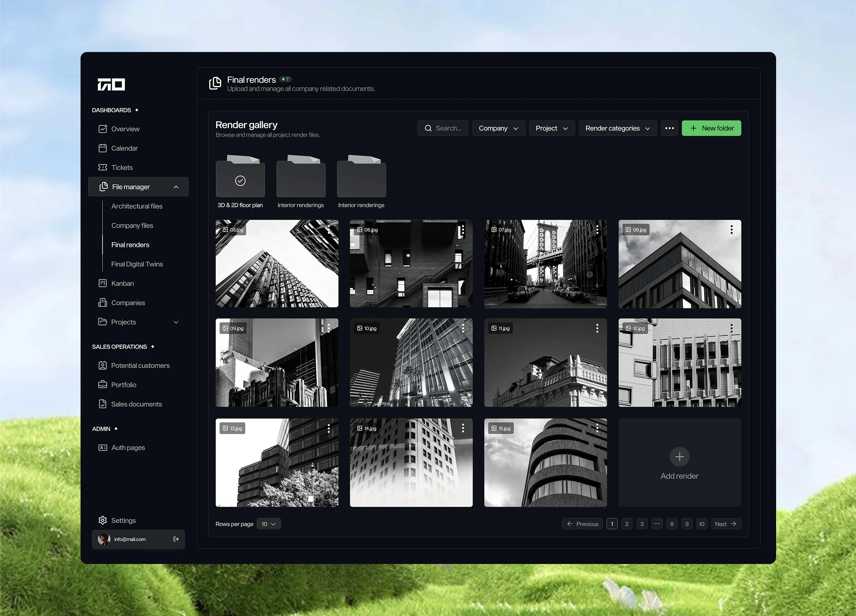Open the kebab menu on 08.jpg
The image size is (856, 616).
point(731,229)
